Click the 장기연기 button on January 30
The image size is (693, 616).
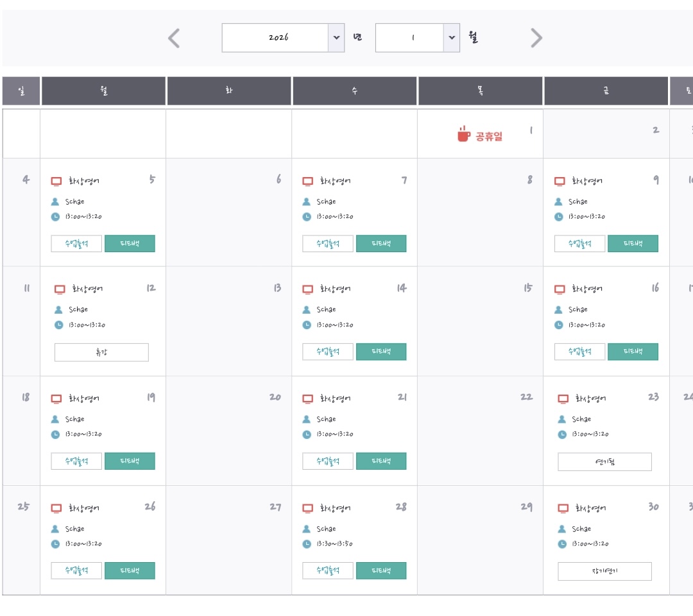(x=604, y=571)
